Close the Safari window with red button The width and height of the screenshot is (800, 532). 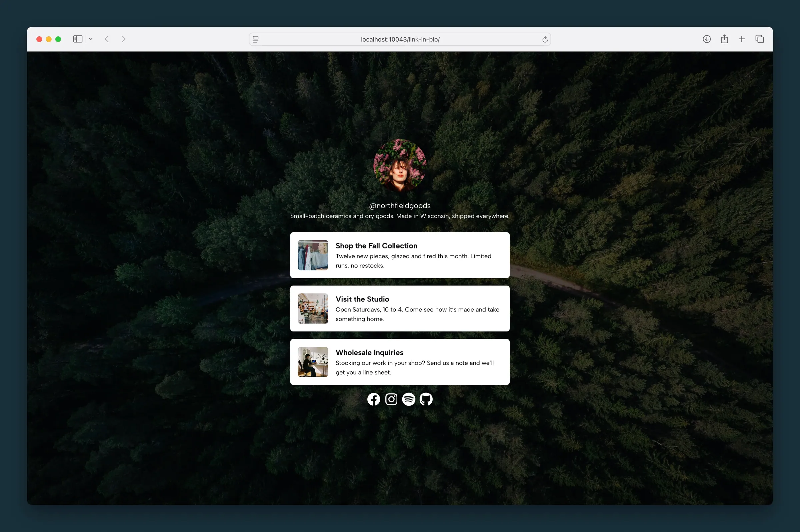39,39
